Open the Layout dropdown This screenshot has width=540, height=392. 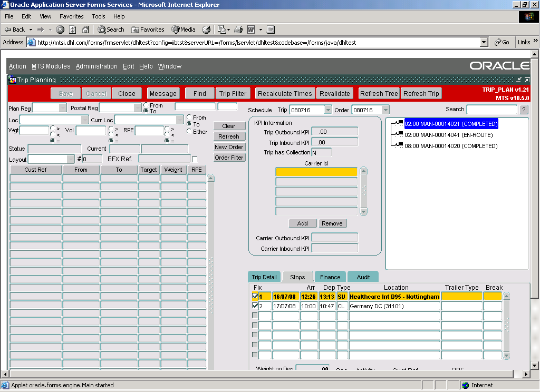click(x=71, y=159)
